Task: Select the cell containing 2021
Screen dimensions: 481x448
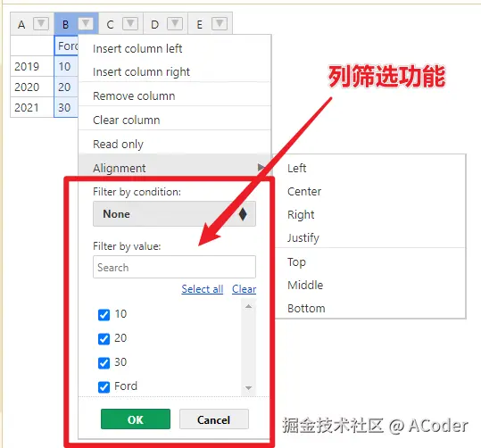Action: point(32,107)
